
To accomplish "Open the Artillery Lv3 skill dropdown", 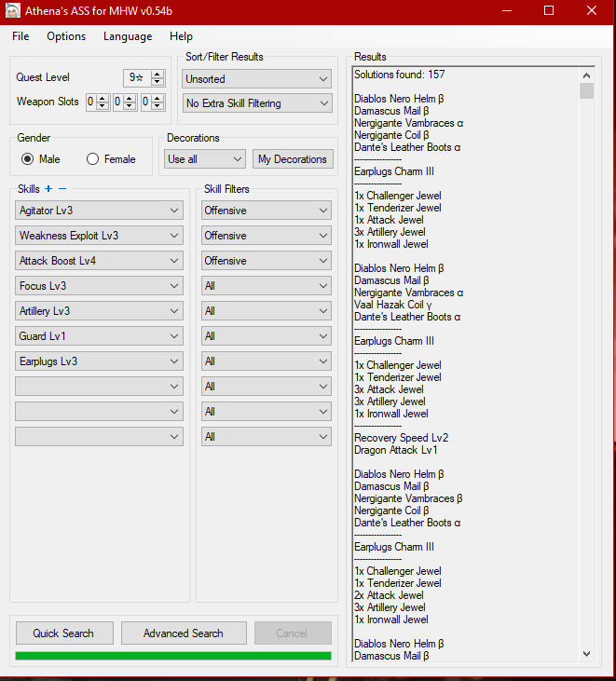I will click(99, 311).
